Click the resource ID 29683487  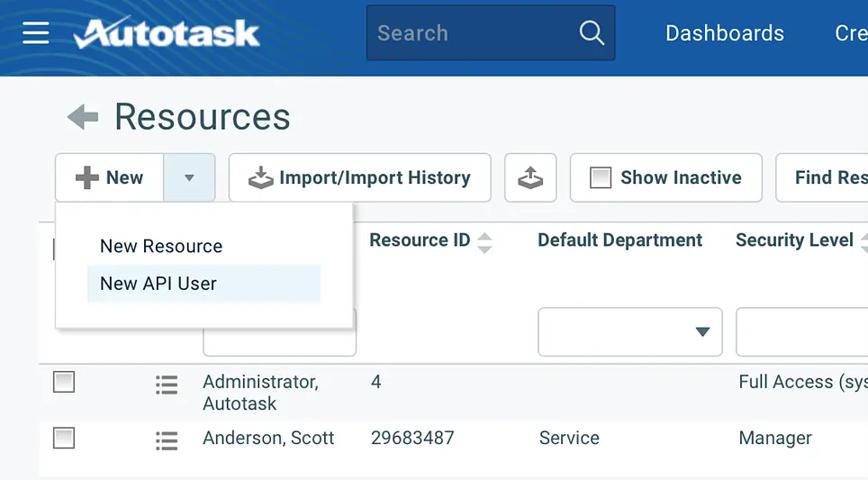coord(412,438)
